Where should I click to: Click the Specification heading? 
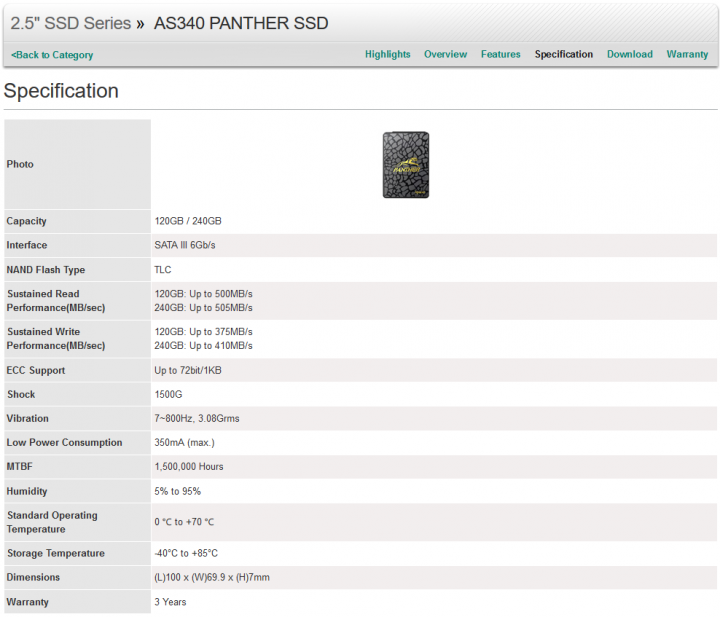[61, 91]
